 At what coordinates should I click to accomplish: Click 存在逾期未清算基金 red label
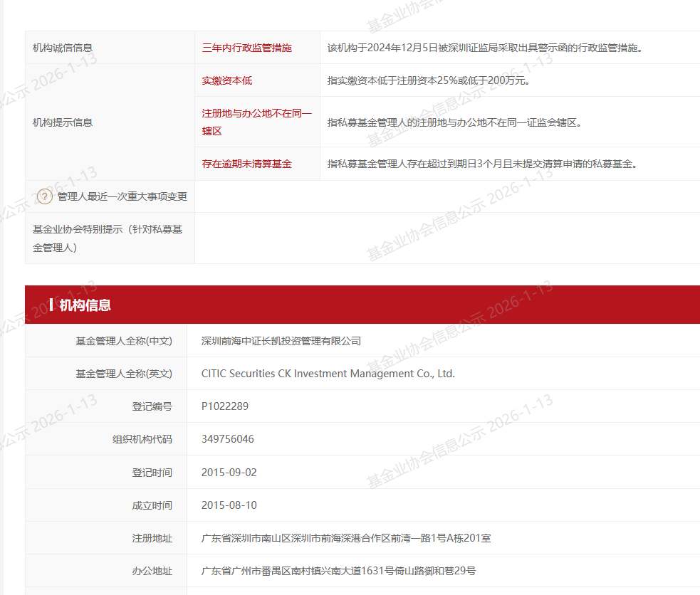point(247,164)
